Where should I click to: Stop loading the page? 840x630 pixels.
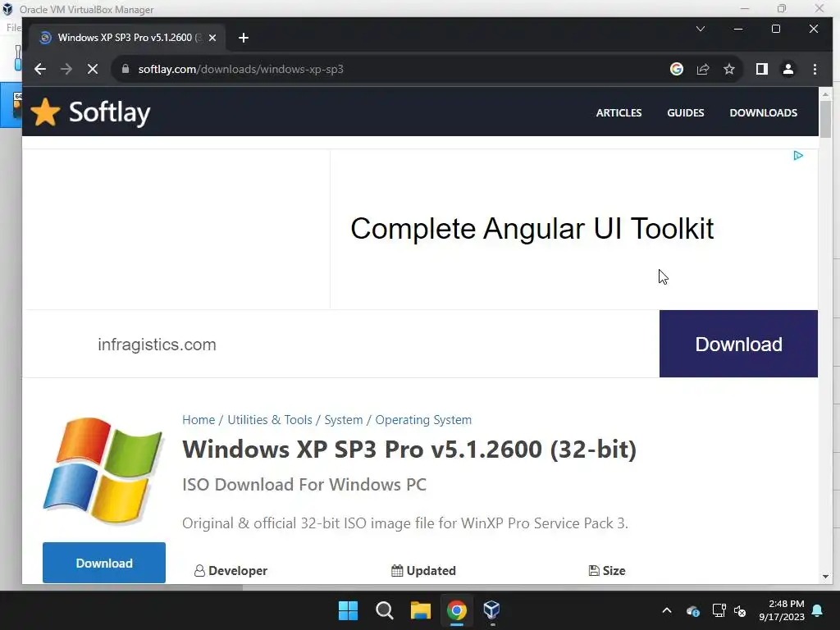[93, 69]
